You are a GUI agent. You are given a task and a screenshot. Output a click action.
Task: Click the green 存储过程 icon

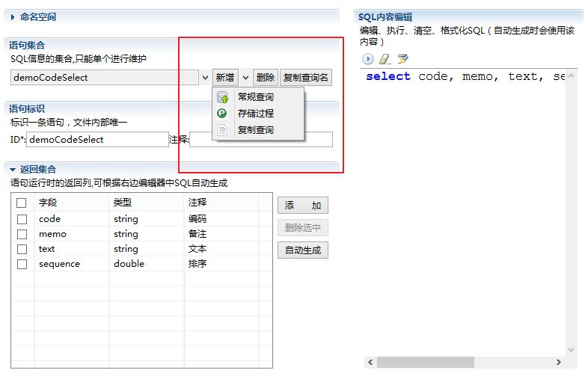point(222,113)
